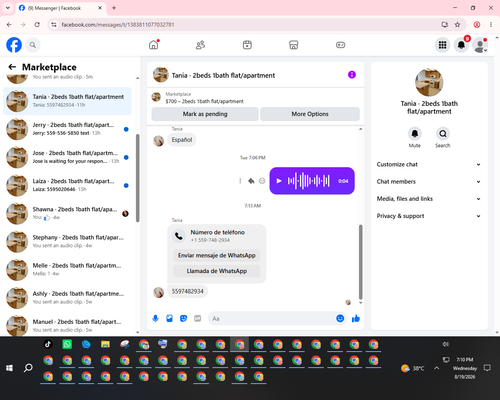Click the $700 Marketplace listing link

(204, 101)
